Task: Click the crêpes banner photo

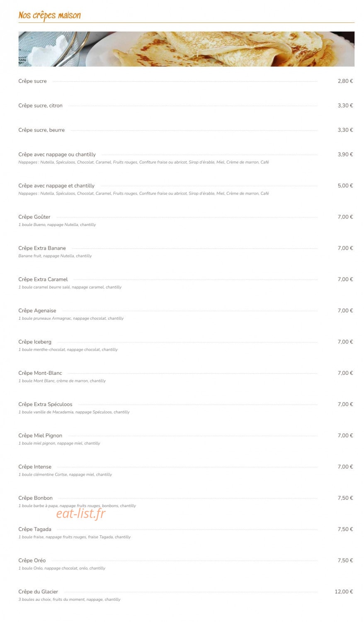Action: coord(186,49)
